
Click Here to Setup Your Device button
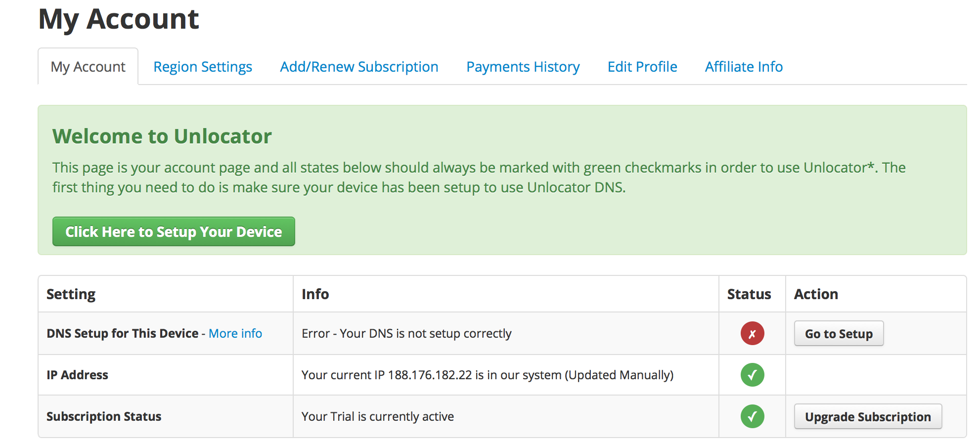(x=174, y=231)
